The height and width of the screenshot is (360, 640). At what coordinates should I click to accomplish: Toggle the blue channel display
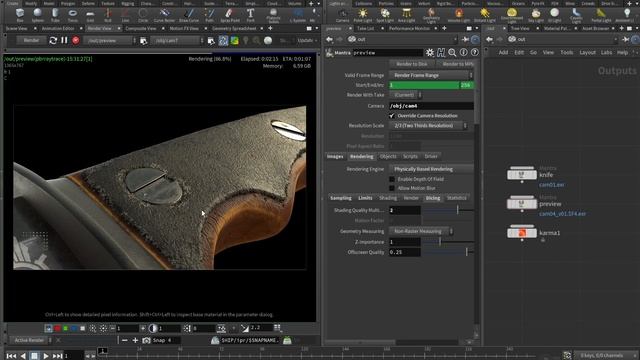(74, 328)
